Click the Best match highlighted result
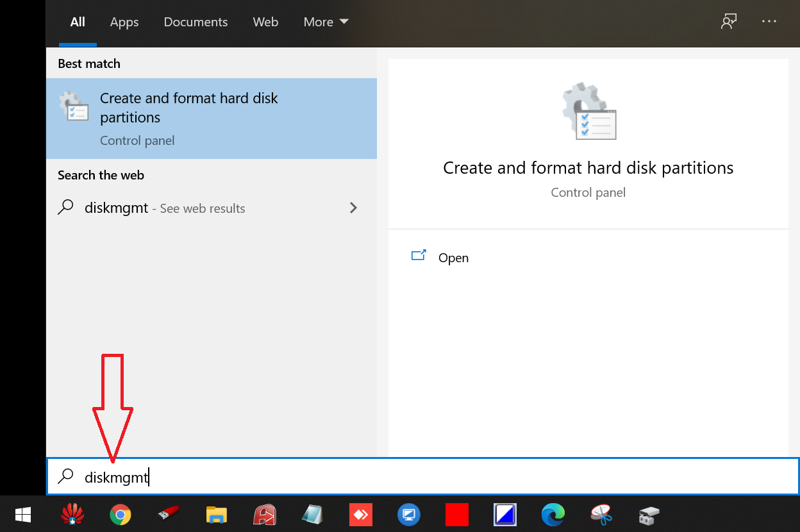 [212, 119]
